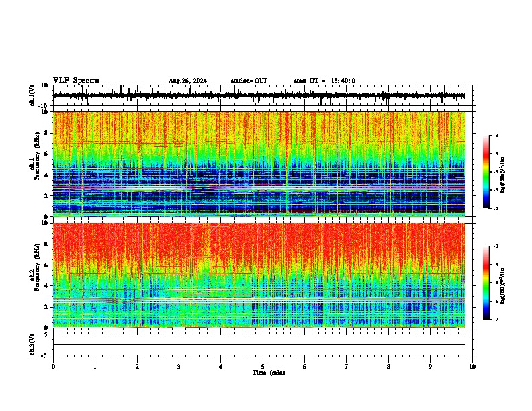Click the ch.1 color scale bar
532x411 pixels.
[486, 171]
